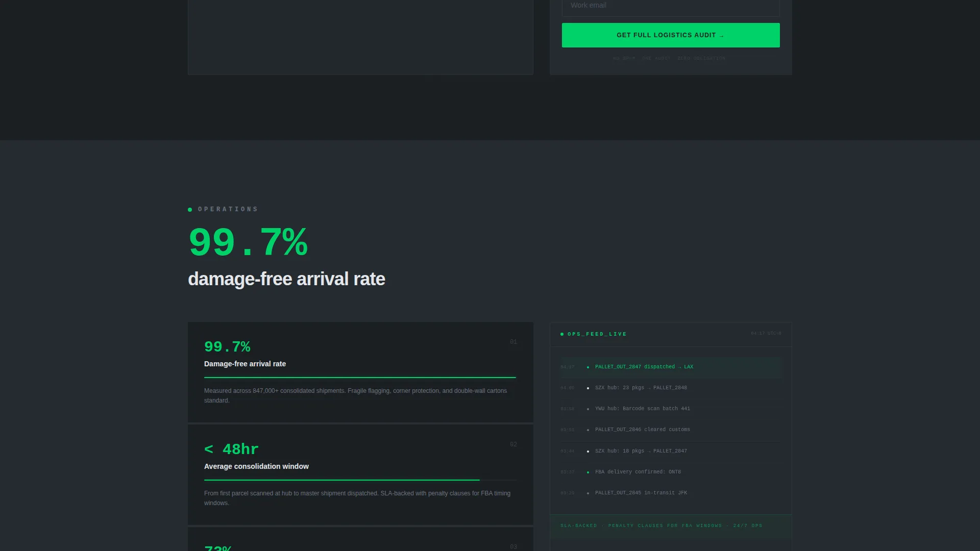Click the progress bar under Damage-free arrival rate
This screenshot has height=551, width=980.
[360, 378]
